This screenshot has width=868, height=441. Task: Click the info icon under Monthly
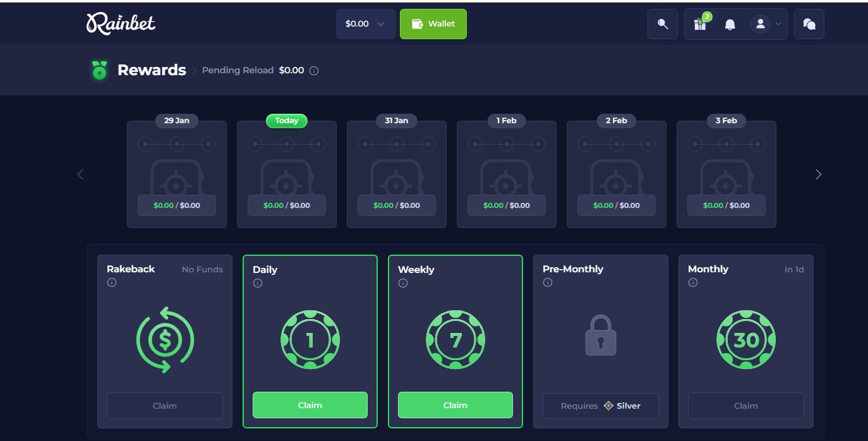click(x=693, y=282)
